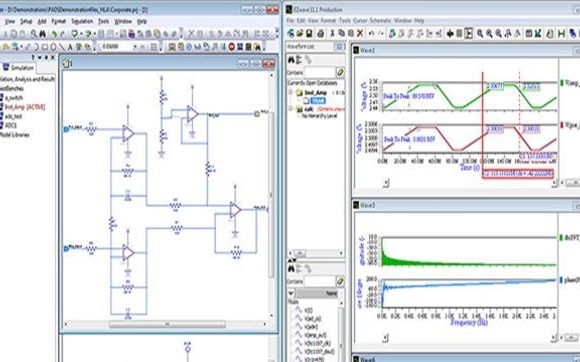Select Model Libraries item in simulation tree
The image size is (580, 362).
tap(15, 135)
